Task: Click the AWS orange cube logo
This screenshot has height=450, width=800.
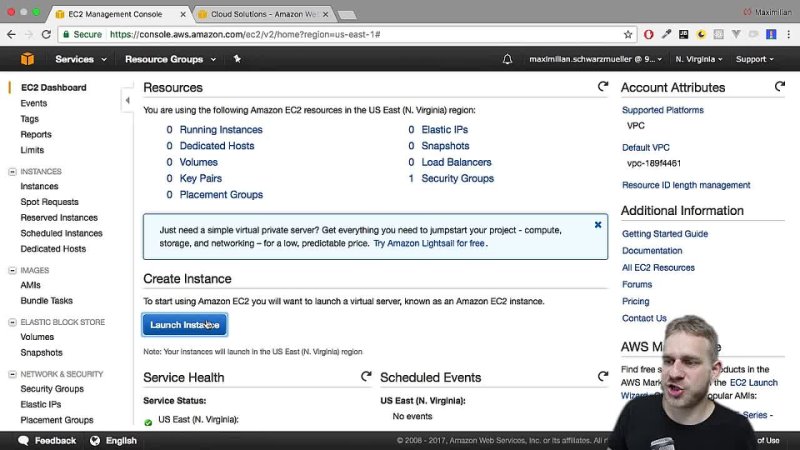Action: tap(28, 59)
